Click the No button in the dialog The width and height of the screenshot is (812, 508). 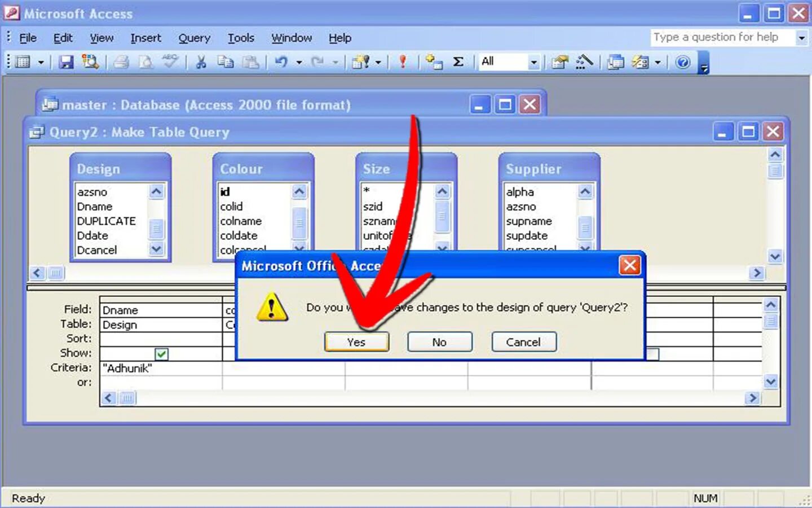click(439, 342)
